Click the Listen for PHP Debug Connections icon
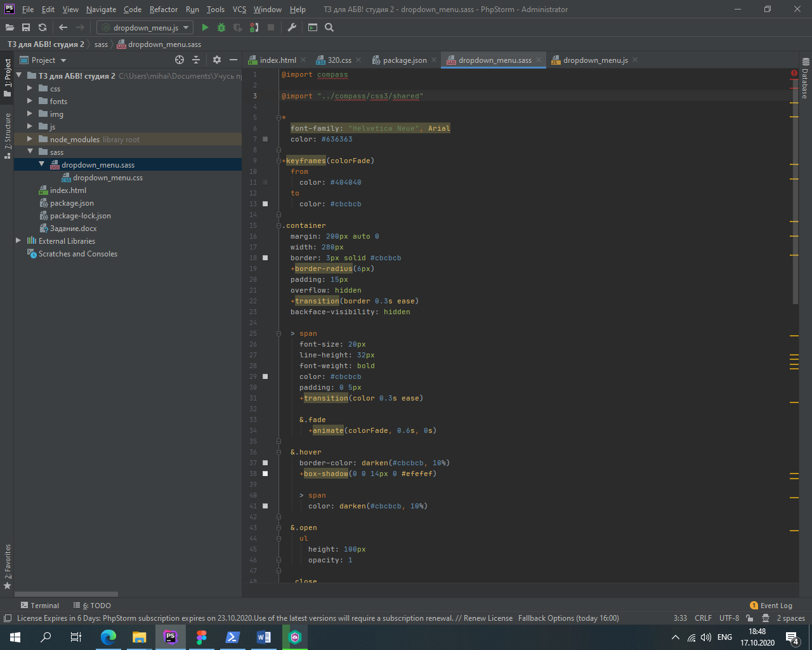 [254, 27]
